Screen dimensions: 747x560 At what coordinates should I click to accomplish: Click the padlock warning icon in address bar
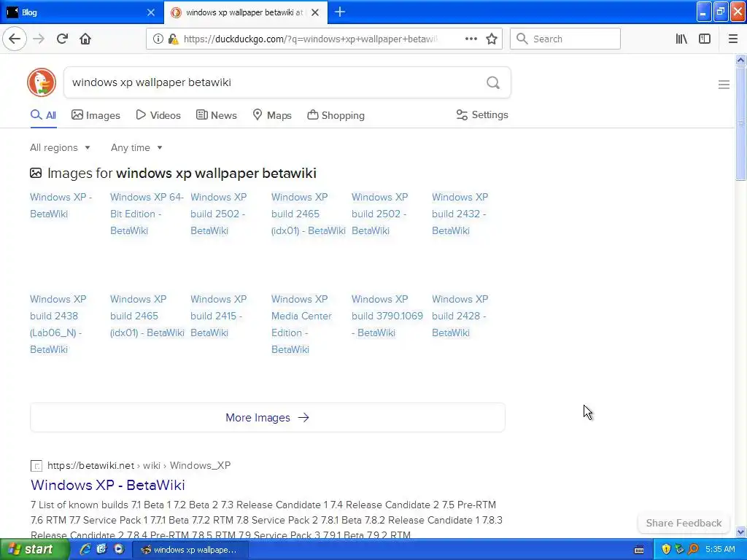click(173, 39)
